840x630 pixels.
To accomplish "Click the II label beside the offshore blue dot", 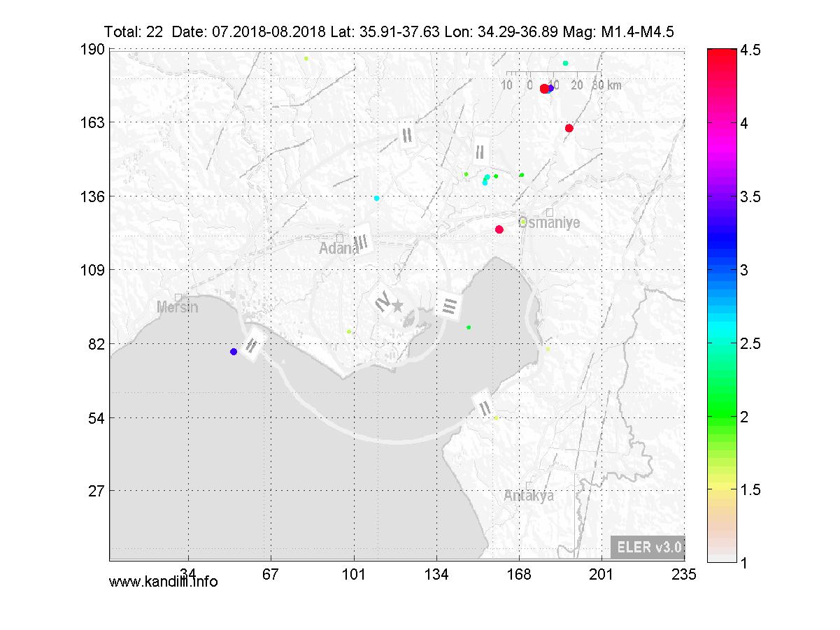I will (x=252, y=345).
